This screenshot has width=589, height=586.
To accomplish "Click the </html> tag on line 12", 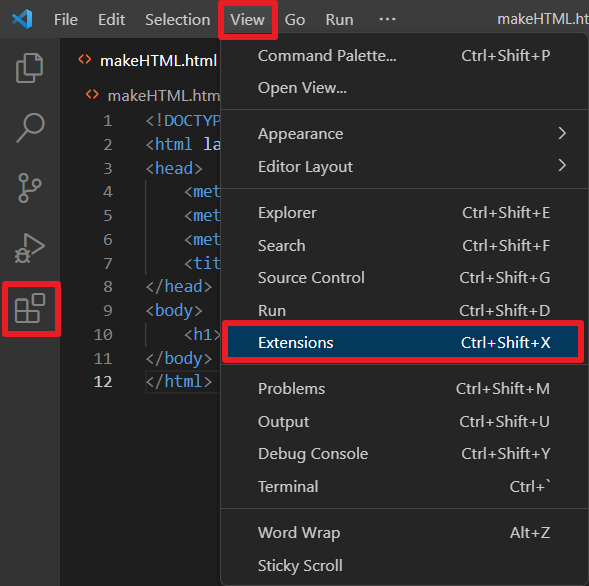I will coord(179,382).
